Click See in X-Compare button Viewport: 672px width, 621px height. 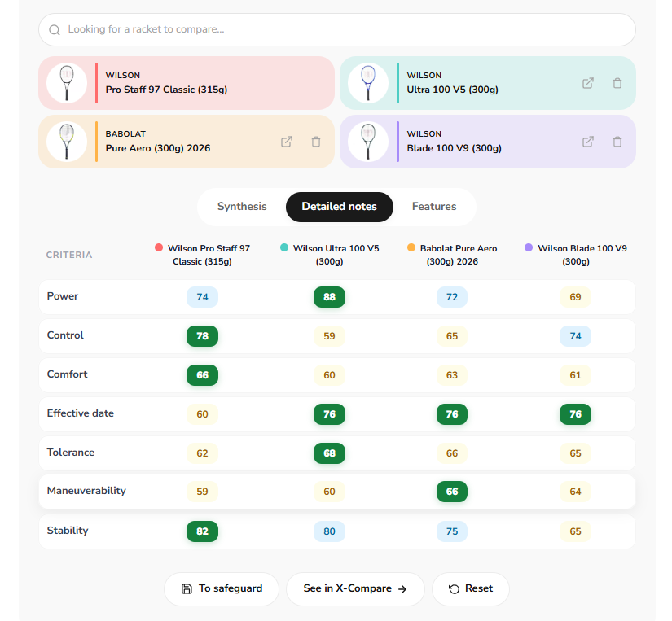355,589
